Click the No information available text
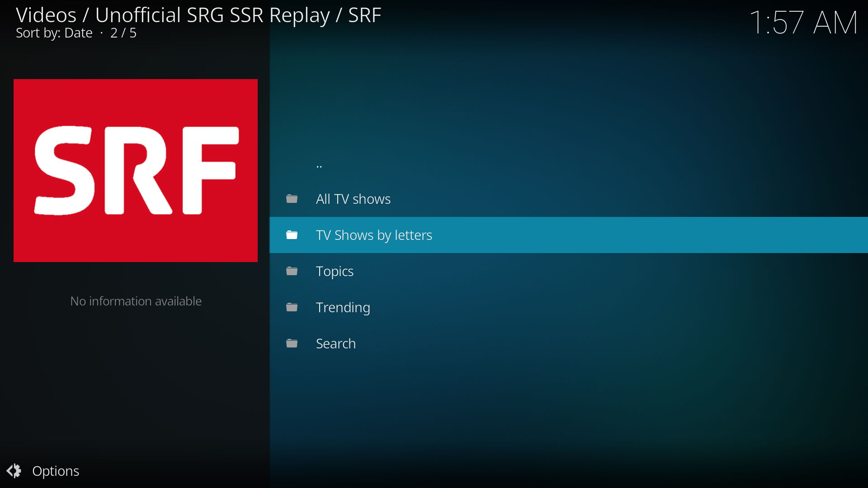 (x=136, y=301)
